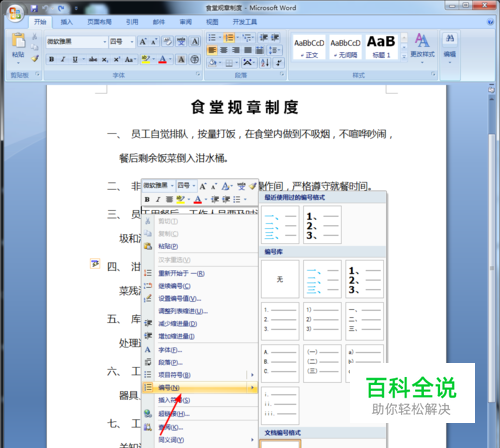This screenshot has height=448, width=500.
Task: Open the Paragraph dialog launcher in 段落 group
Action: tap(282, 74)
